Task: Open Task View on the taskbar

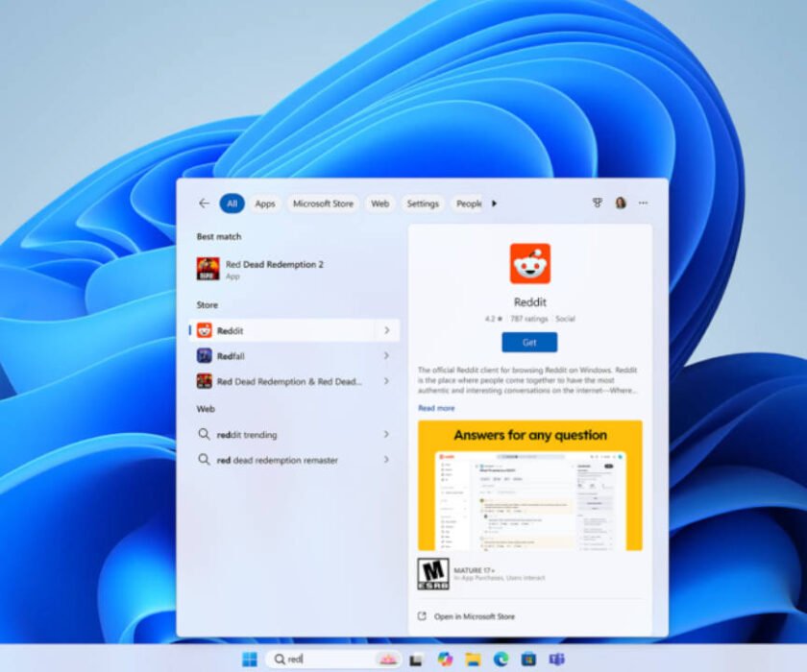Action: click(x=416, y=660)
